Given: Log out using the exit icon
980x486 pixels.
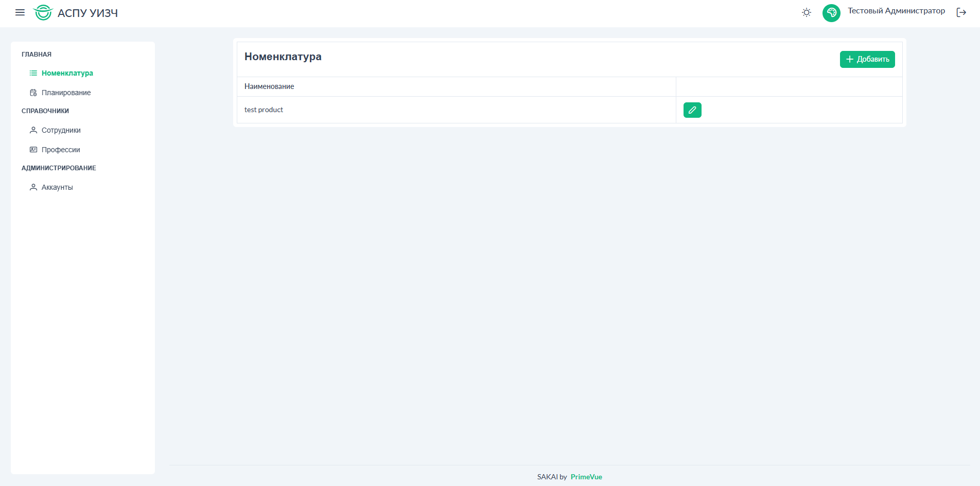Looking at the screenshot, I should click(961, 12).
